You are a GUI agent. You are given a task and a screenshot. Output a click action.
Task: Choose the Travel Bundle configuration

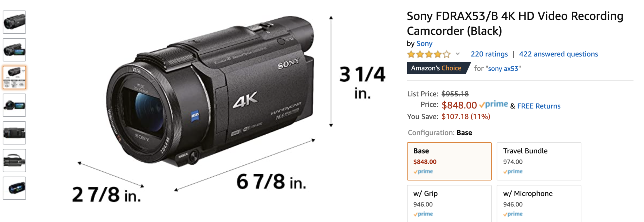pos(539,161)
